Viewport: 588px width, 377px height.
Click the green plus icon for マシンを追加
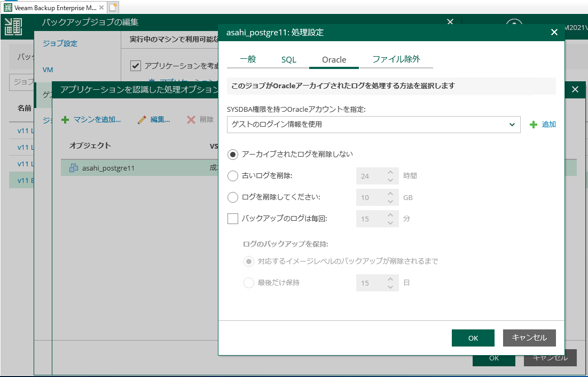coord(65,120)
